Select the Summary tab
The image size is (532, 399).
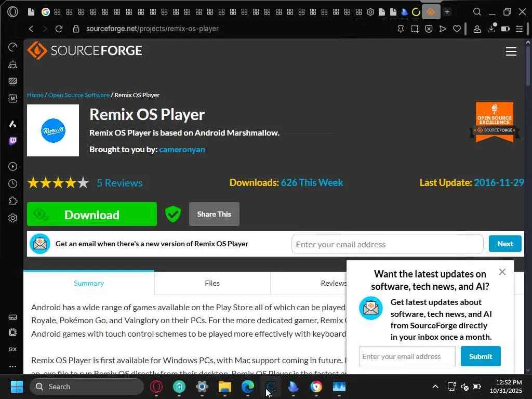(89, 283)
